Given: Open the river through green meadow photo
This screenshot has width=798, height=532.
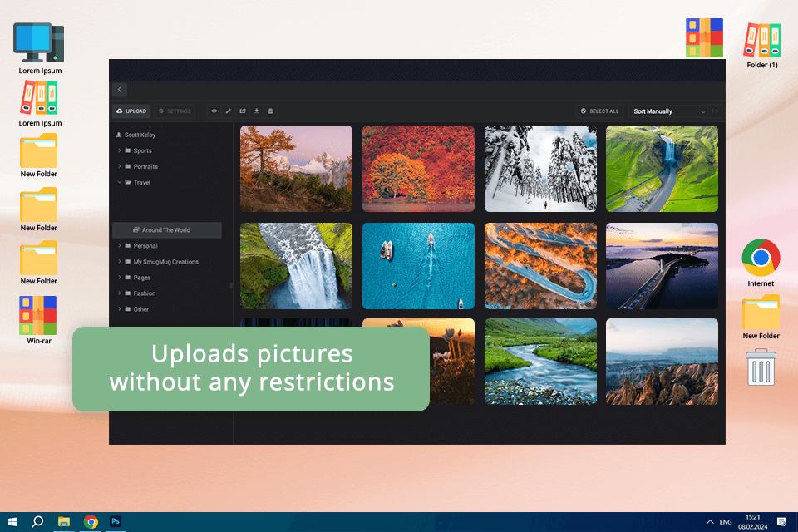Looking at the screenshot, I should pos(540,362).
